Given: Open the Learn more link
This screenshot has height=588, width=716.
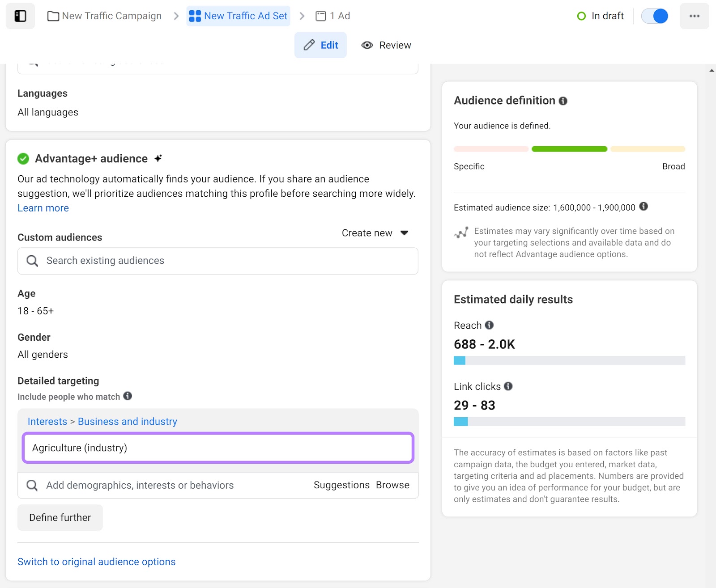Looking at the screenshot, I should tap(43, 208).
